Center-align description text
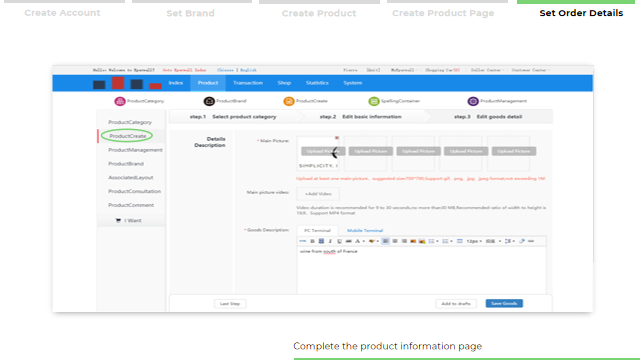This screenshot has height=360, width=640. tap(395, 241)
